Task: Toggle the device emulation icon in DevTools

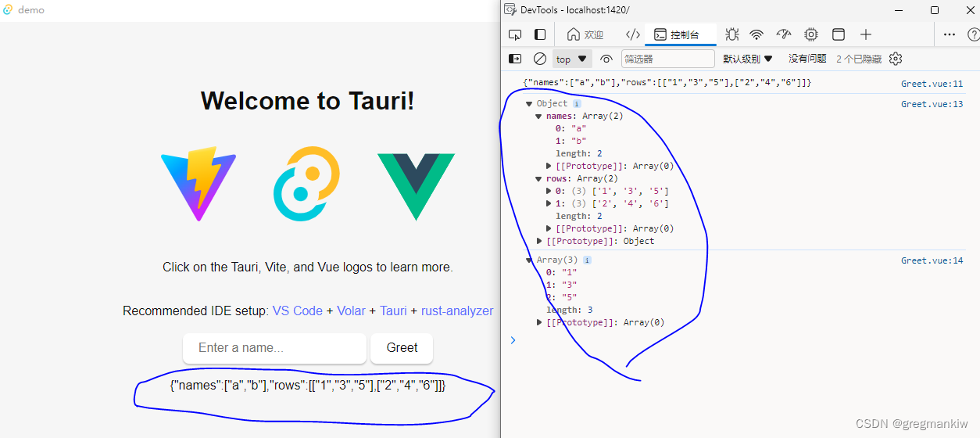Action: (540, 34)
